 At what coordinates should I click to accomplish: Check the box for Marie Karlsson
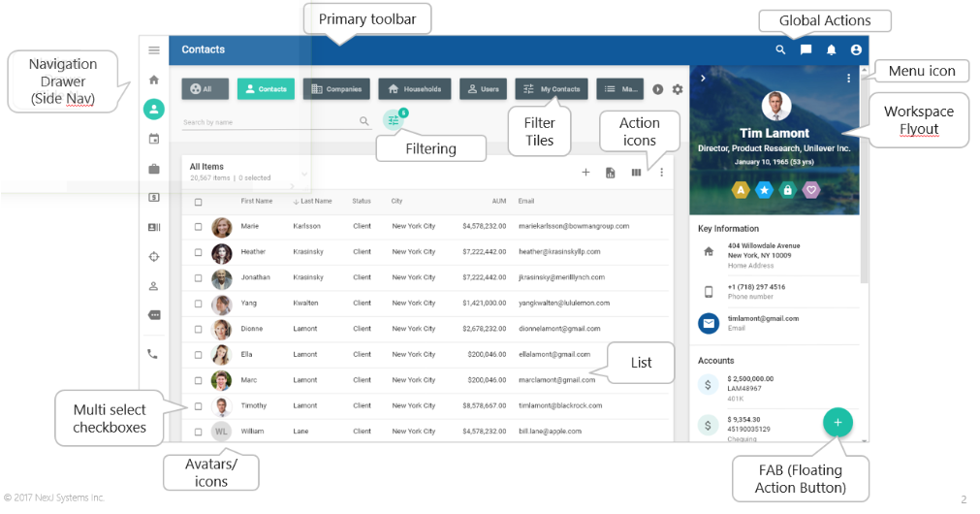click(199, 227)
